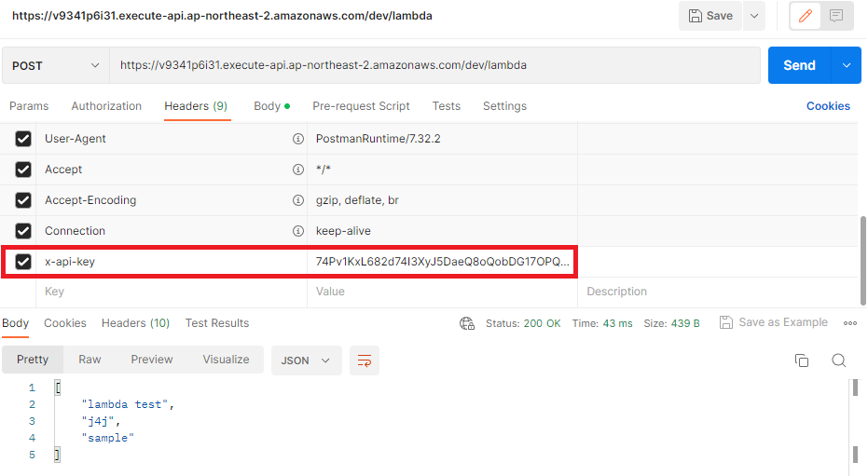The image size is (868, 476).
Task: Open the JSON format dropdown
Action: click(x=306, y=360)
